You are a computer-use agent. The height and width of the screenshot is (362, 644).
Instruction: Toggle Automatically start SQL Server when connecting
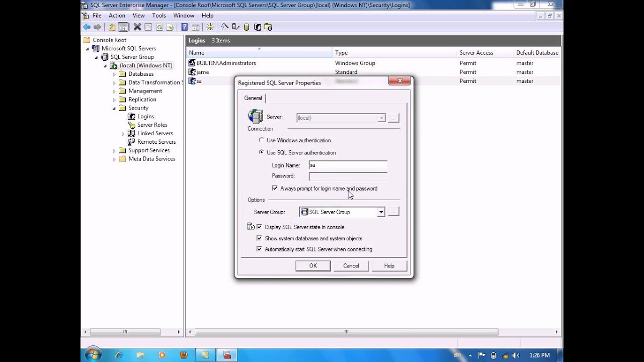(x=260, y=249)
